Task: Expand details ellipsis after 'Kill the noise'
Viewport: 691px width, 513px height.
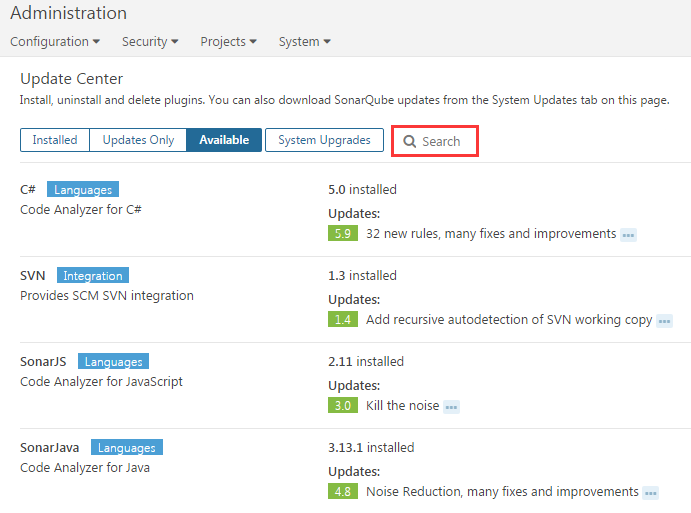Action: point(451,407)
